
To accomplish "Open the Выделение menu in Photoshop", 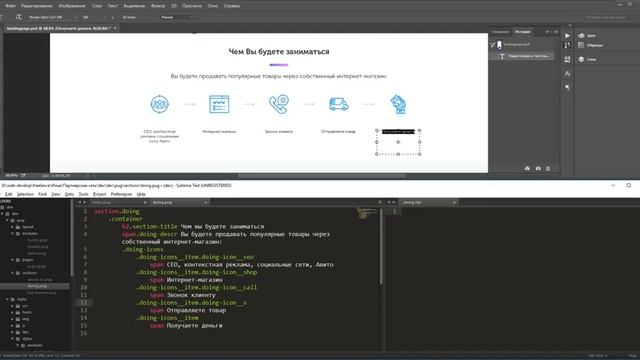I will coord(134,6).
